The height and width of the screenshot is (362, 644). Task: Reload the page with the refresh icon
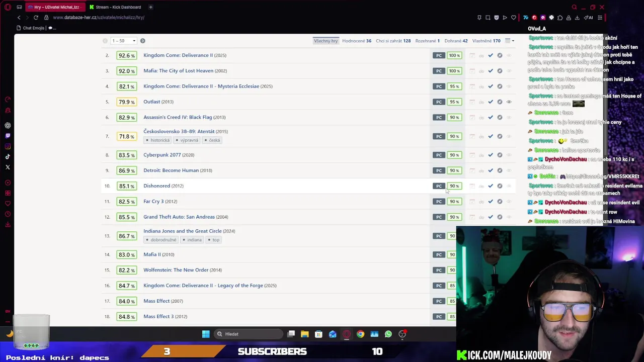coord(36,18)
